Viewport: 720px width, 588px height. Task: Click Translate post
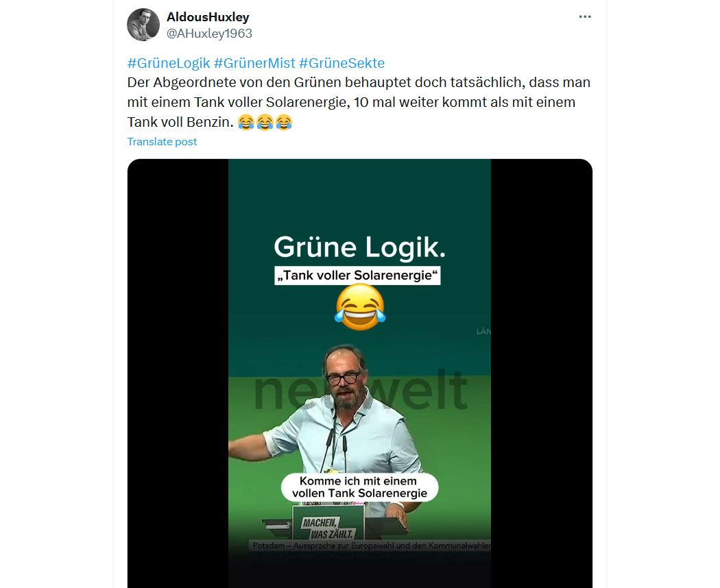162,141
